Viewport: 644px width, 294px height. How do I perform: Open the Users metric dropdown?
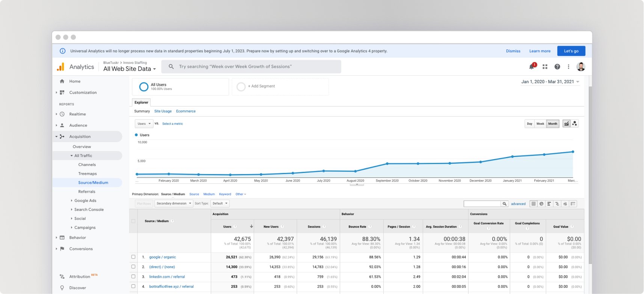click(x=144, y=124)
